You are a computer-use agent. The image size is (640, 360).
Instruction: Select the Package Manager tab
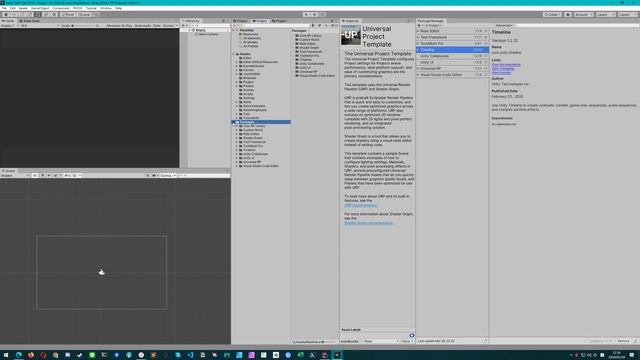[x=431, y=21]
